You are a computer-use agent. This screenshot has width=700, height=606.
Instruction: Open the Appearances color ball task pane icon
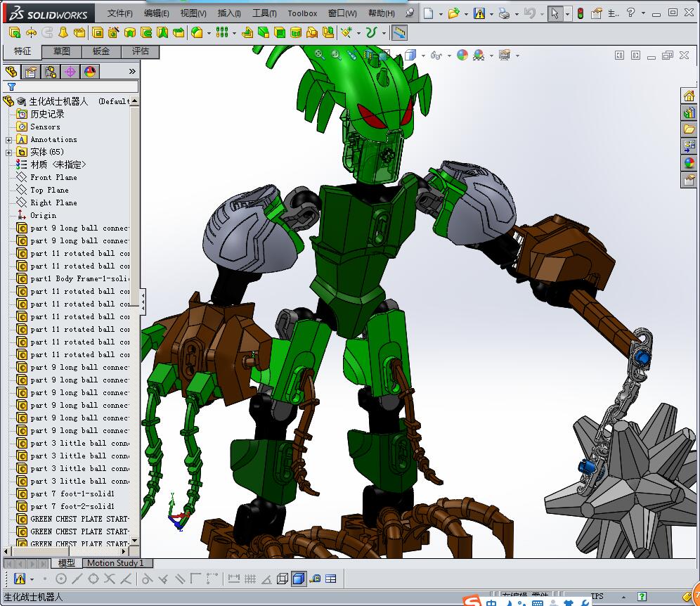tap(689, 163)
